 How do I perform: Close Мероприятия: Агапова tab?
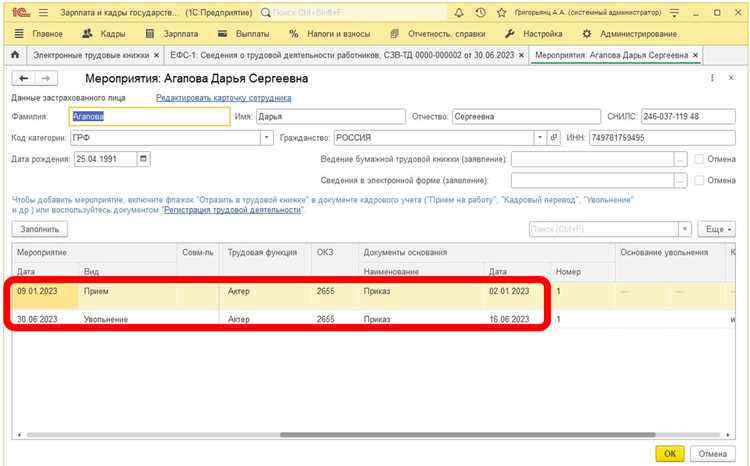pos(695,55)
